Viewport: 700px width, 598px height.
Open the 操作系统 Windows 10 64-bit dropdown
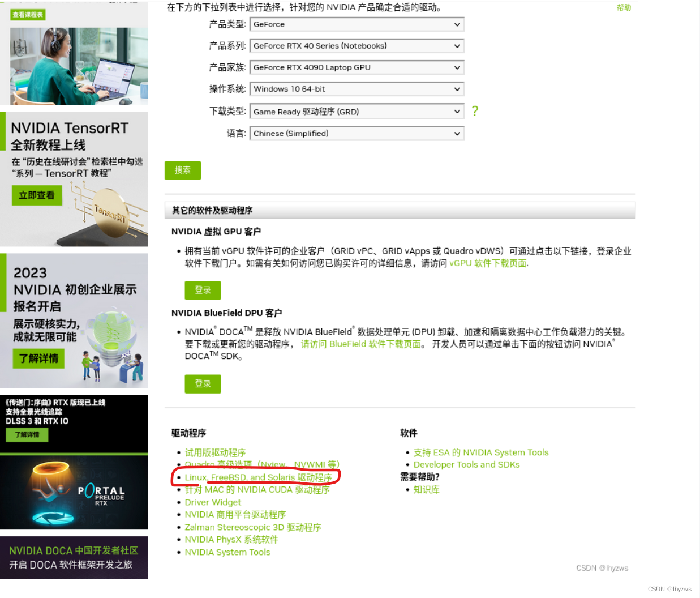coord(357,89)
